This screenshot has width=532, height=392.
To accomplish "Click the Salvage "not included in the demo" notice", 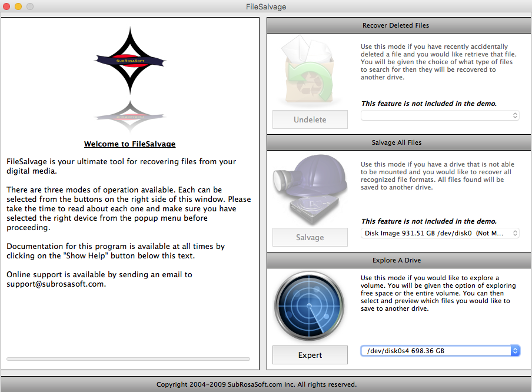I will (x=429, y=221).
